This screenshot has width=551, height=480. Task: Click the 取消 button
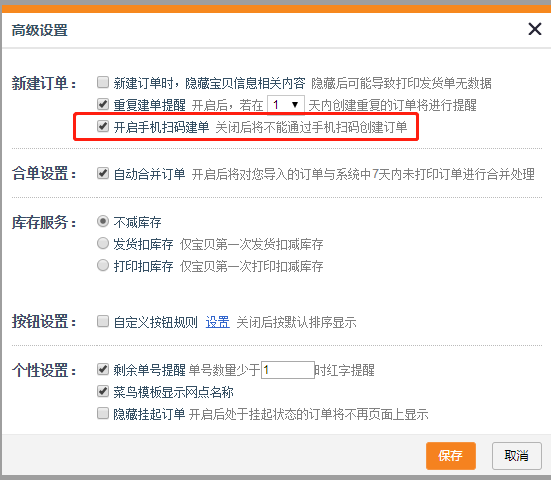[517, 456]
